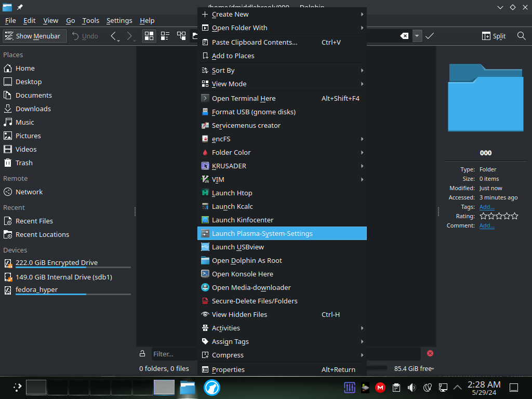Choose Add to Places
The width and height of the screenshot is (532, 399).
[x=282, y=56]
